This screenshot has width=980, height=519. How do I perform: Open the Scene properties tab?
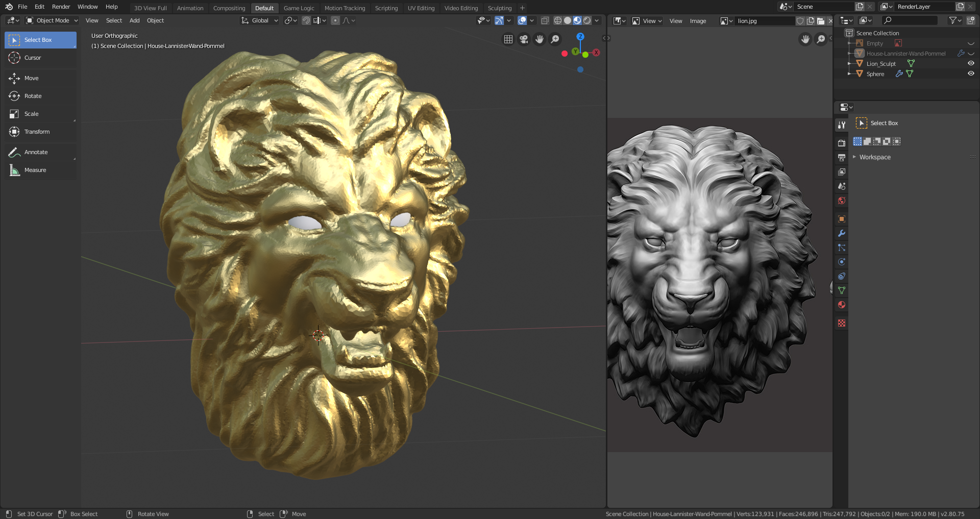click(842, 186)
